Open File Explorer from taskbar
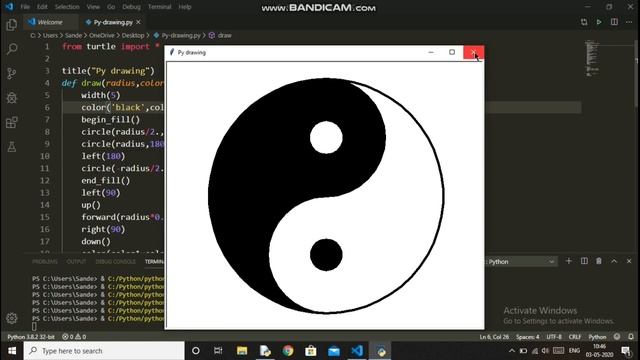This screenshot has height=360, width=640. coord(242,351)
